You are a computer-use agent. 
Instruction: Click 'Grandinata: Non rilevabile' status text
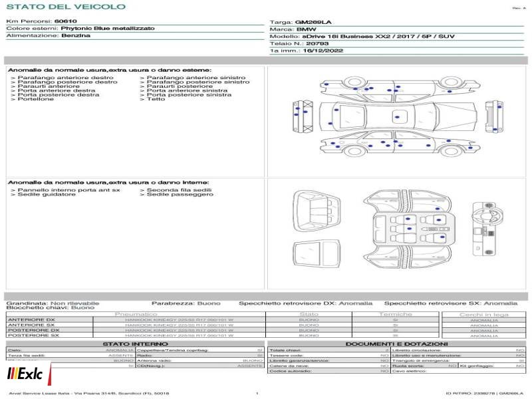53,303
